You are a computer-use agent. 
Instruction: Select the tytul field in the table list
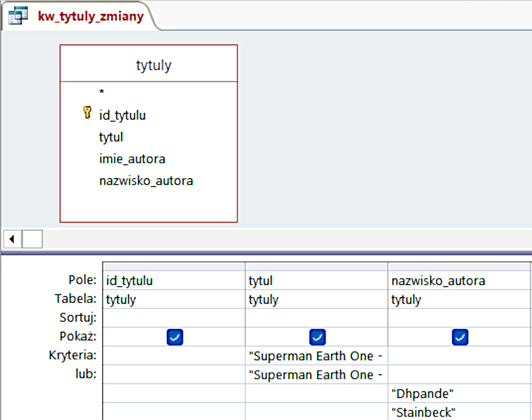[111, 137]
